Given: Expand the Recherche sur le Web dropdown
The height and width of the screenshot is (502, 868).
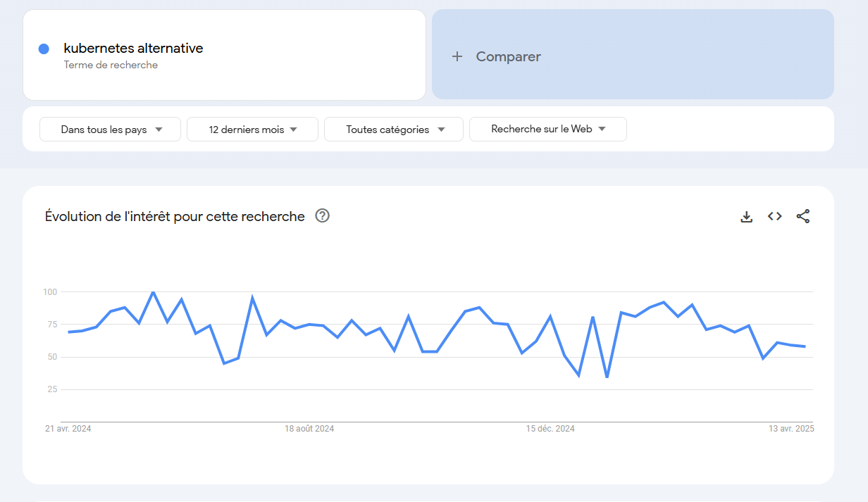Looking at the screenshot, I should coord(548,130).
